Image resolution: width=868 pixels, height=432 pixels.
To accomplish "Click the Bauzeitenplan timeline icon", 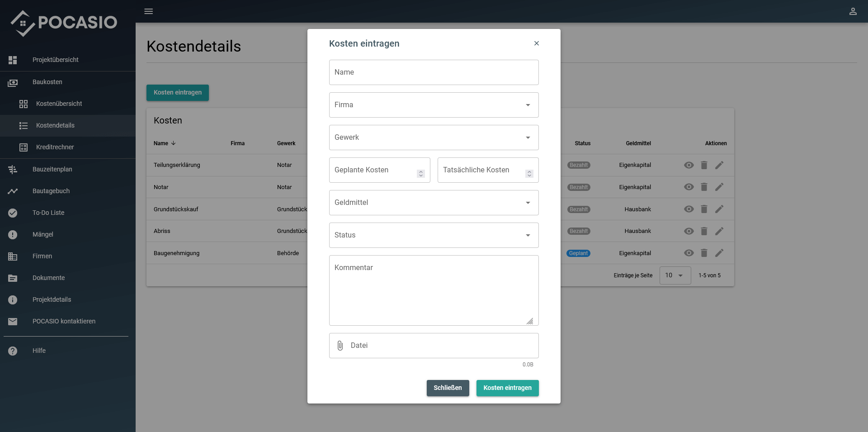I will [13, 169].
